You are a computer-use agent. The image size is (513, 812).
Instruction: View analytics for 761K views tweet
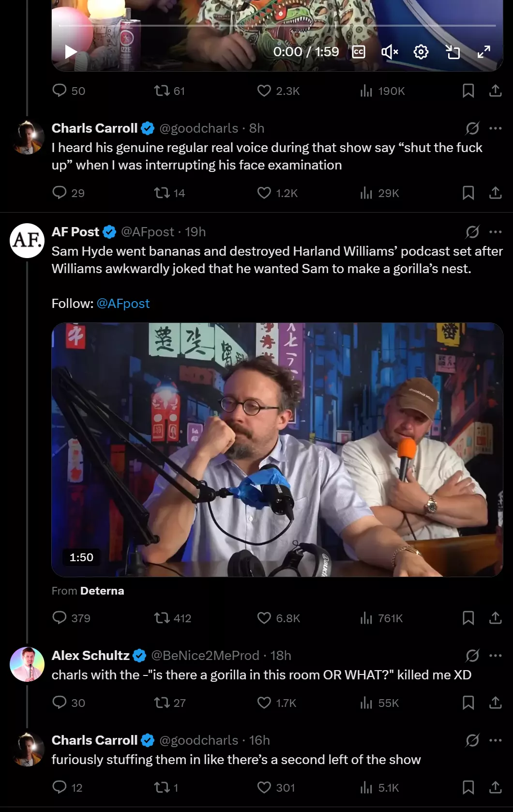click(381, 618)
